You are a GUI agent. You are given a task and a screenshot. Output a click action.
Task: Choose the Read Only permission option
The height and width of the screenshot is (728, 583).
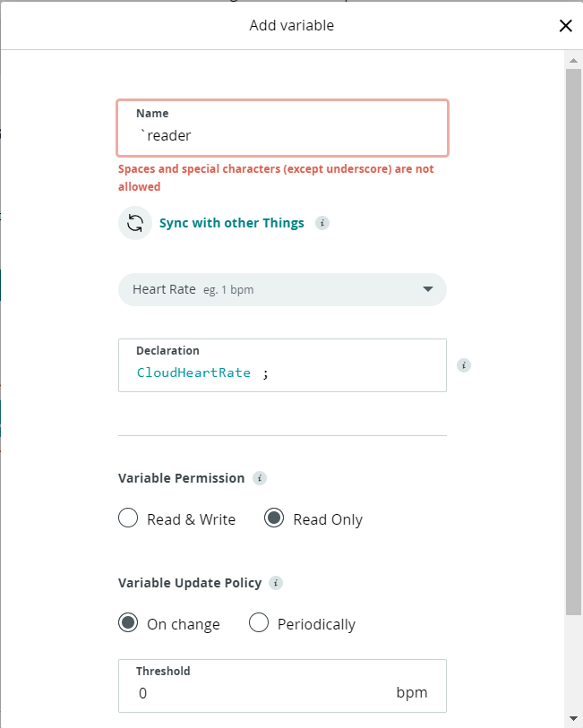point(274,518)
